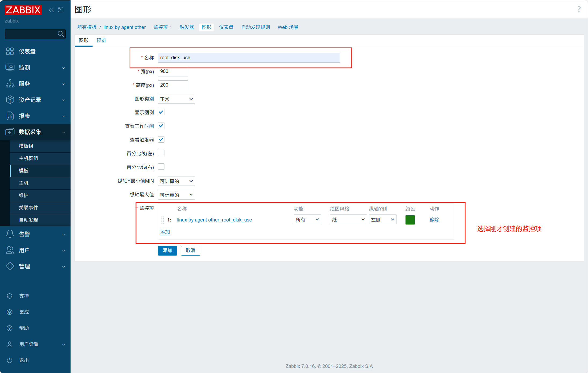
Task: Select the 图形 template navigation item
Action: pos(206,27)
